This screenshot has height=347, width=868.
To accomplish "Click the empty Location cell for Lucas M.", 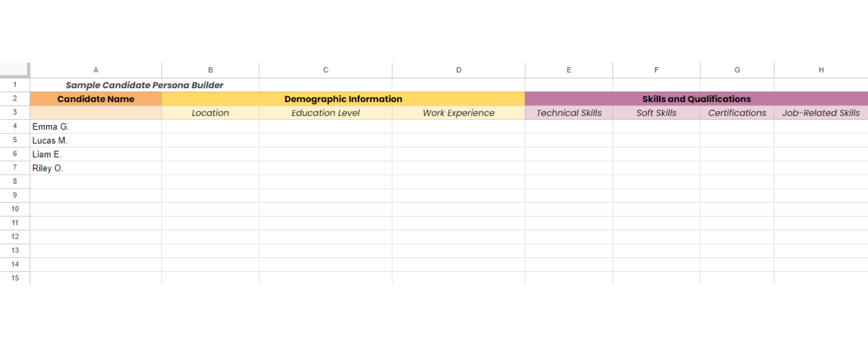I will click(x=210, y=140).
